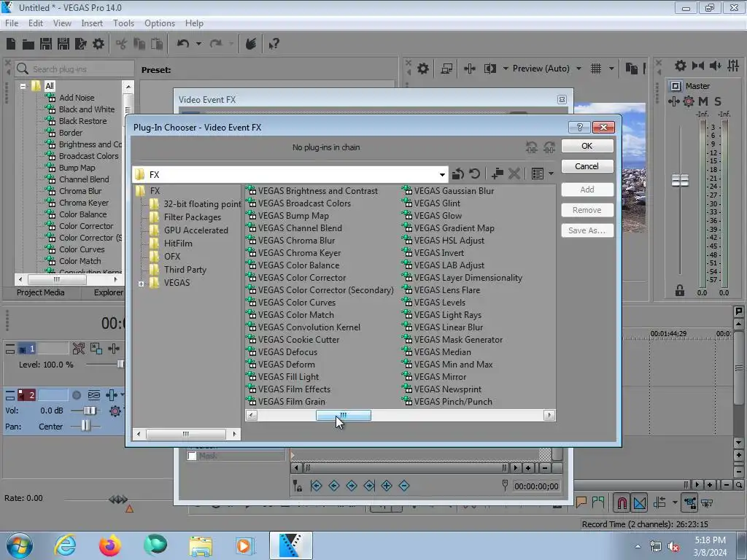
Task: Expand the VEGAS folder tree node
Action: click(141, 284)
